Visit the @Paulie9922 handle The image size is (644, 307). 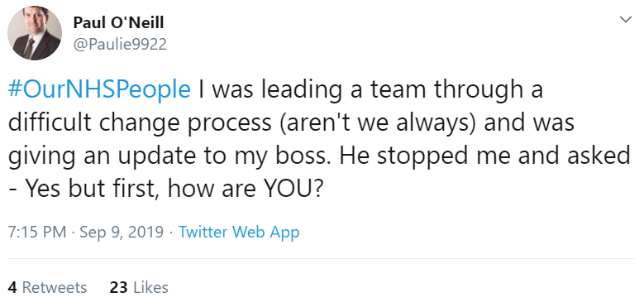[120, 44]
